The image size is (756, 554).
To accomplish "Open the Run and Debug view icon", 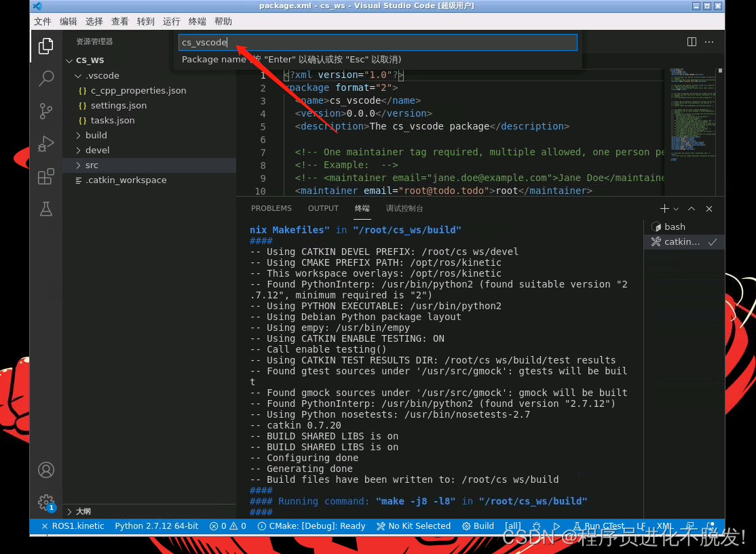I will pyautogui.click(x=45, y=144).
